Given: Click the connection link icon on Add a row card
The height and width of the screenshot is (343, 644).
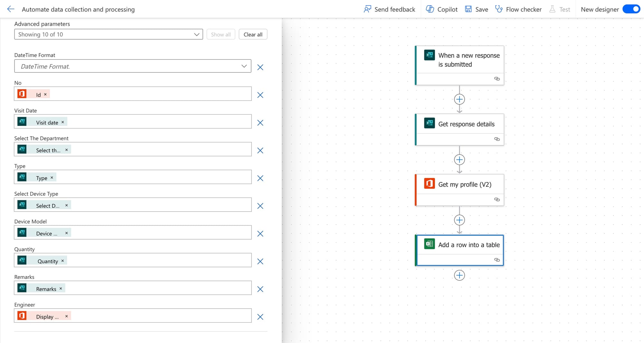Looking at the screenshot, I should [497, 260].
